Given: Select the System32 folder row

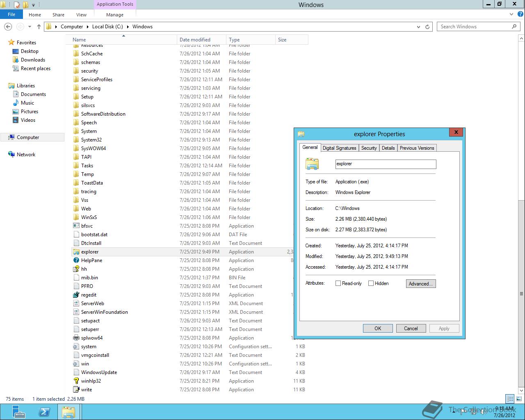Looking at the screenshot, I should coord(189,140).
